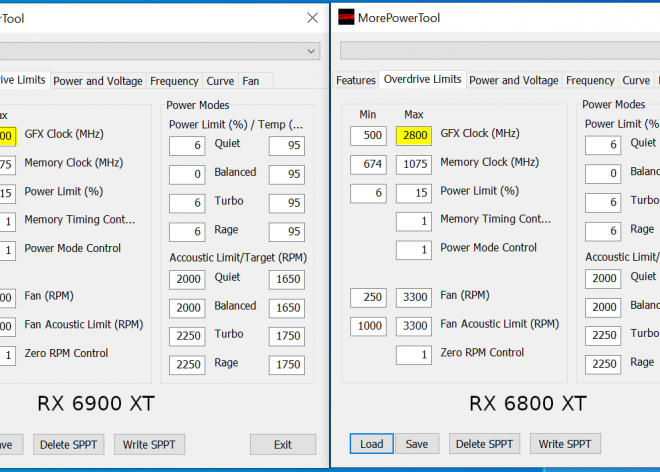
Task: Click the Turbo acoustic target field showing 1750 in the RX 6900 XT window
Action: (287, 336)
